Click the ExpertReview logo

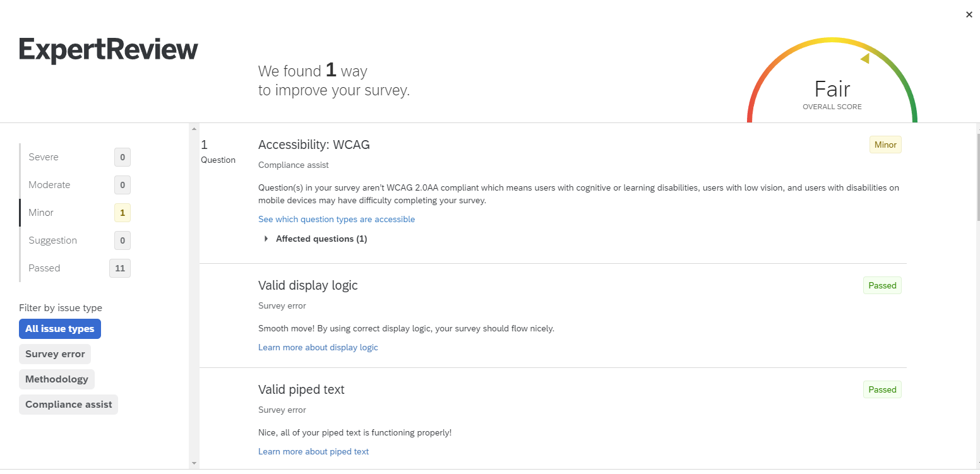point(108,49)
